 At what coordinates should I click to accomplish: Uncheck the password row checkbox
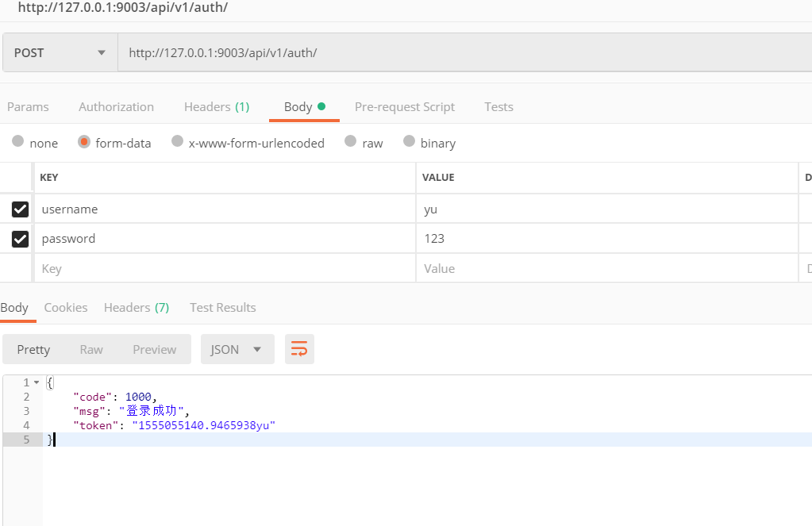(20, 239)
